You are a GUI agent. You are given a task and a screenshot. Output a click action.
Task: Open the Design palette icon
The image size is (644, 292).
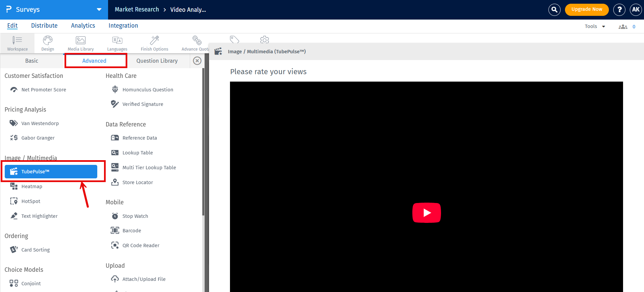point(48,43)
